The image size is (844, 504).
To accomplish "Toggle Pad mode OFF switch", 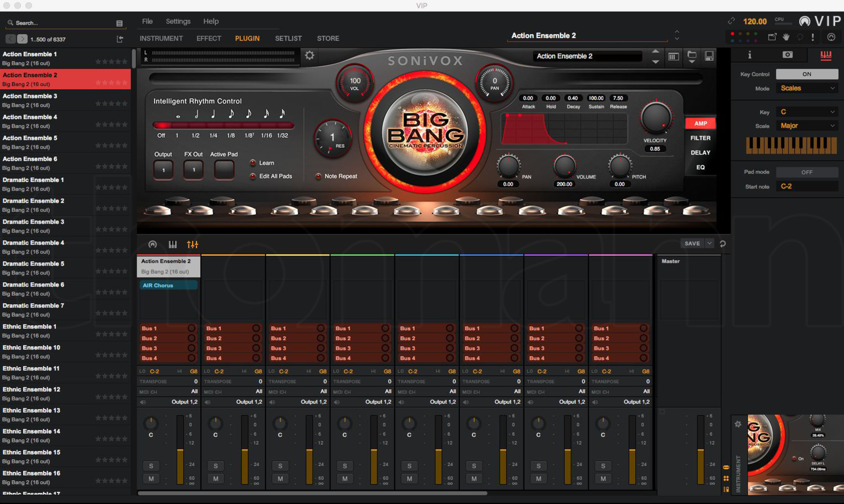I will point(807,172).
